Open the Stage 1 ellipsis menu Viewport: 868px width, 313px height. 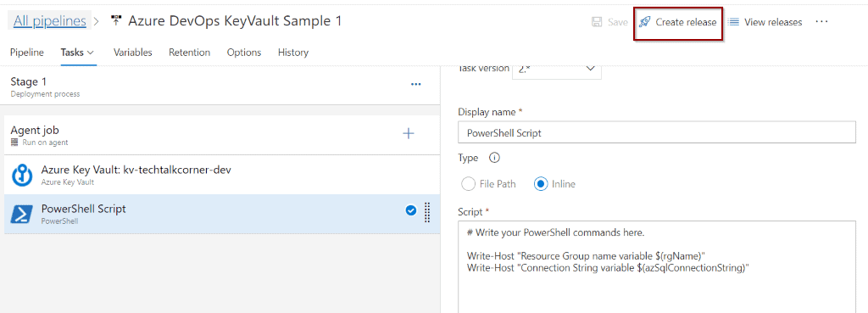click(415, 84)
